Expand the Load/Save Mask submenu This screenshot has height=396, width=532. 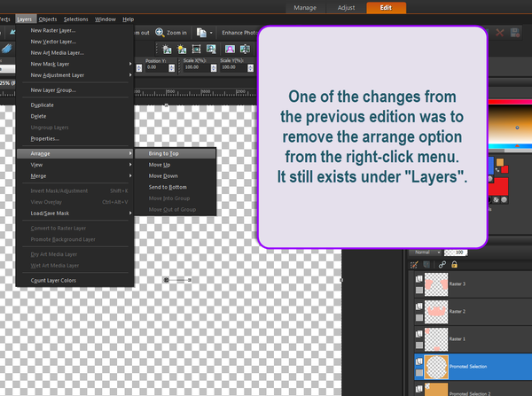[x=130, y=214]
